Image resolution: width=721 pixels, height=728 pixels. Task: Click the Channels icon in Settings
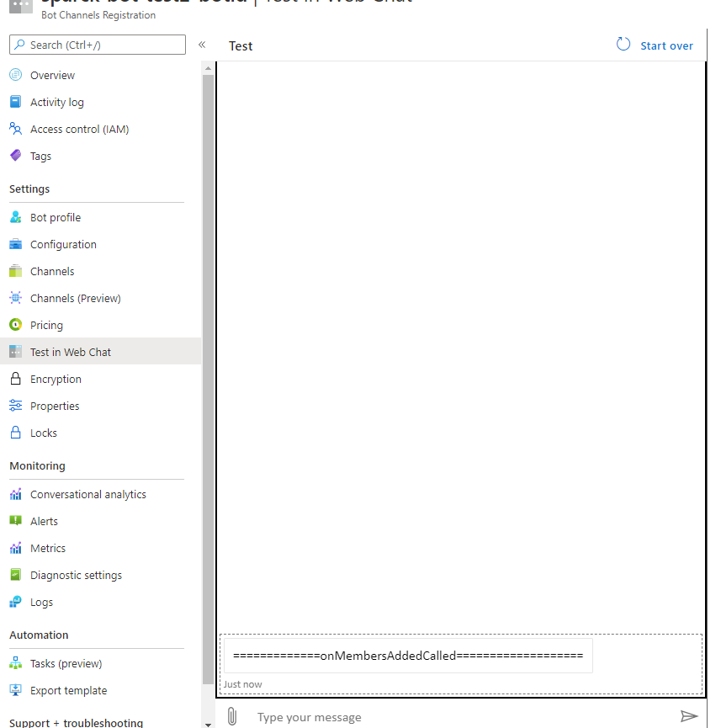coord(16,271)
